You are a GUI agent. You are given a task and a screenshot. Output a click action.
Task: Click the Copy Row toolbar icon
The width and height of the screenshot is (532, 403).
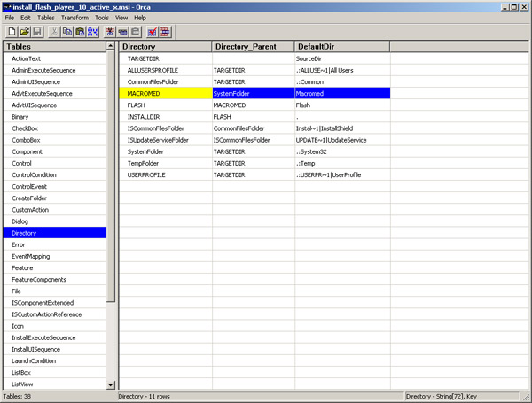pos(122,32)
